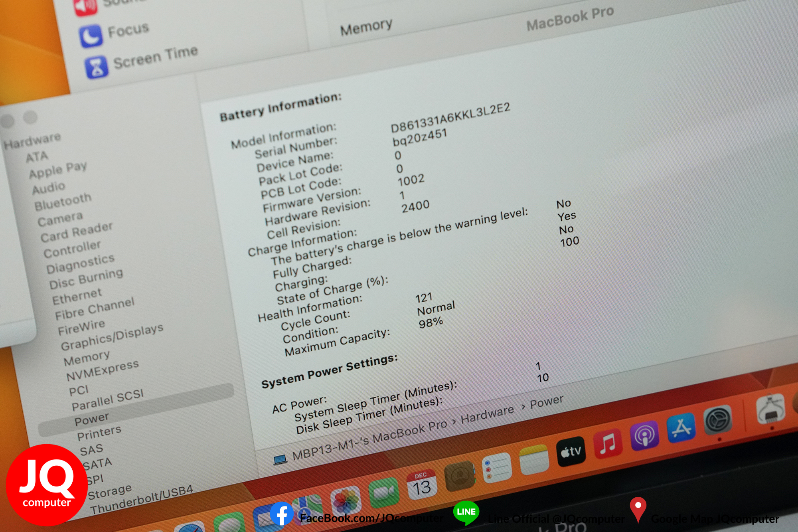798x532 pixels.
Task: Click the Condition value Normal
Action: coord(436,308)
